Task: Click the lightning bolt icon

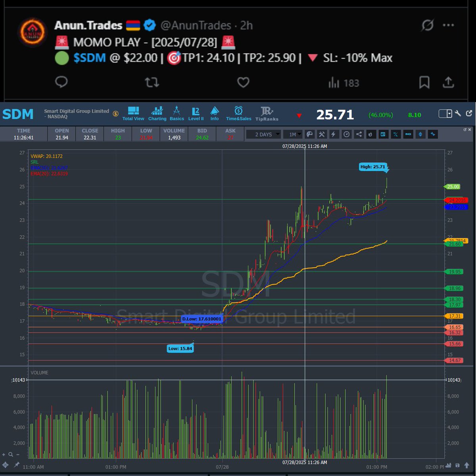Action: coord(333,135)
